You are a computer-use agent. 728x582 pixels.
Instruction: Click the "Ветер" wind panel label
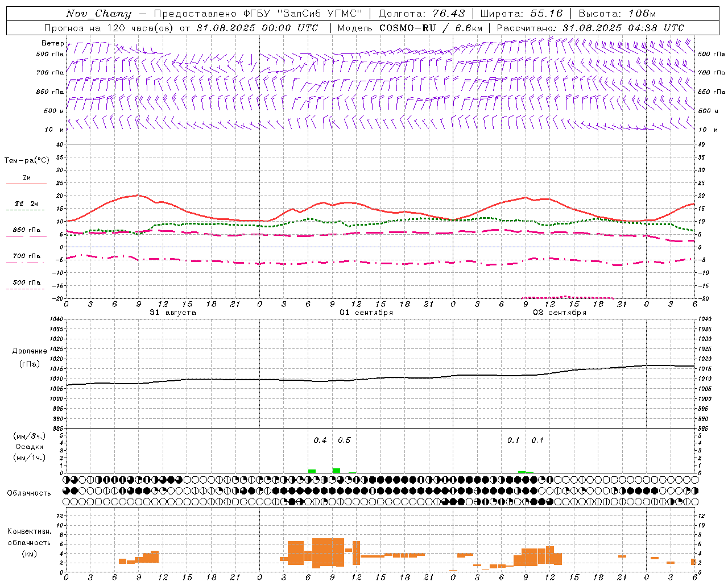pyautogui.click(x=53, y=43)
